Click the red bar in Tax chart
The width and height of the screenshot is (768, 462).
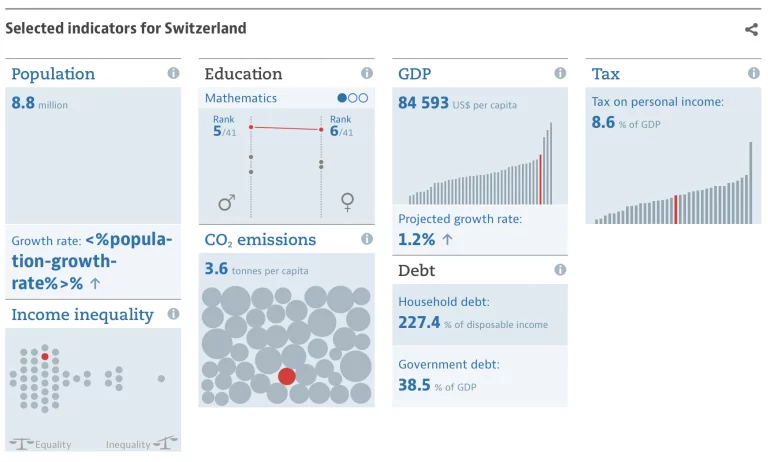click(x=676, y=209)
